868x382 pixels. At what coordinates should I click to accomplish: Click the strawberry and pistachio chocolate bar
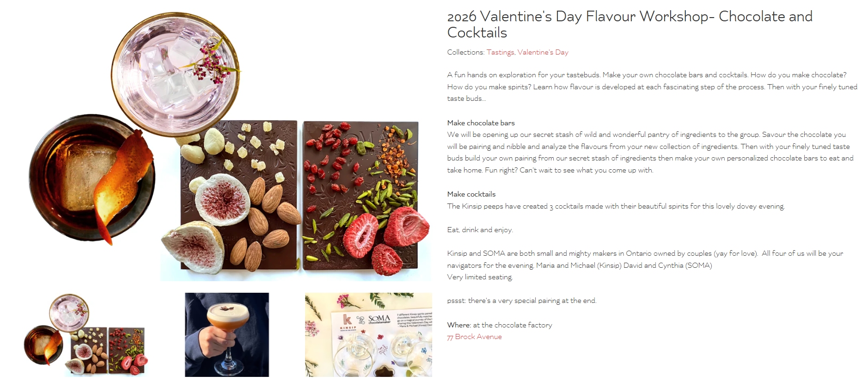361,194
